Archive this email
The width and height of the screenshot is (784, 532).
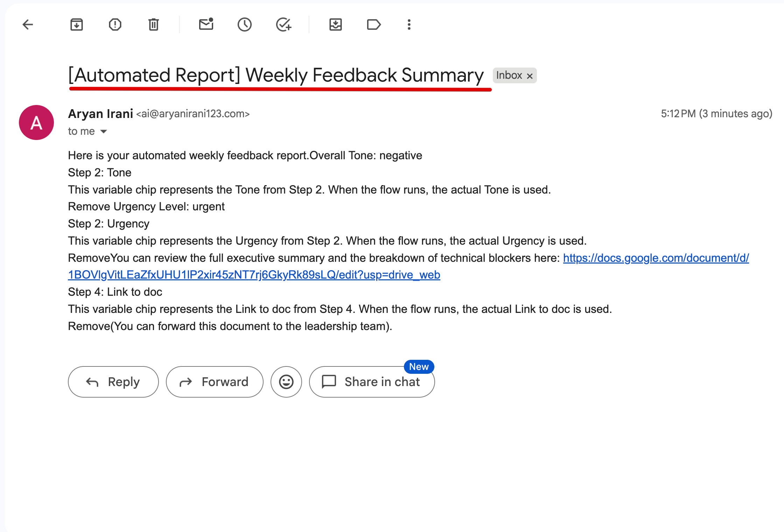coord(76,24)
